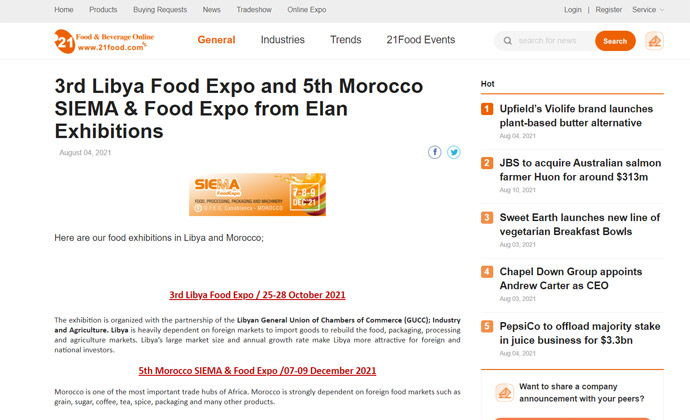Open the Industries navigation tab
The height and width of the screenshot is (420, 690).
click(283, 40)
